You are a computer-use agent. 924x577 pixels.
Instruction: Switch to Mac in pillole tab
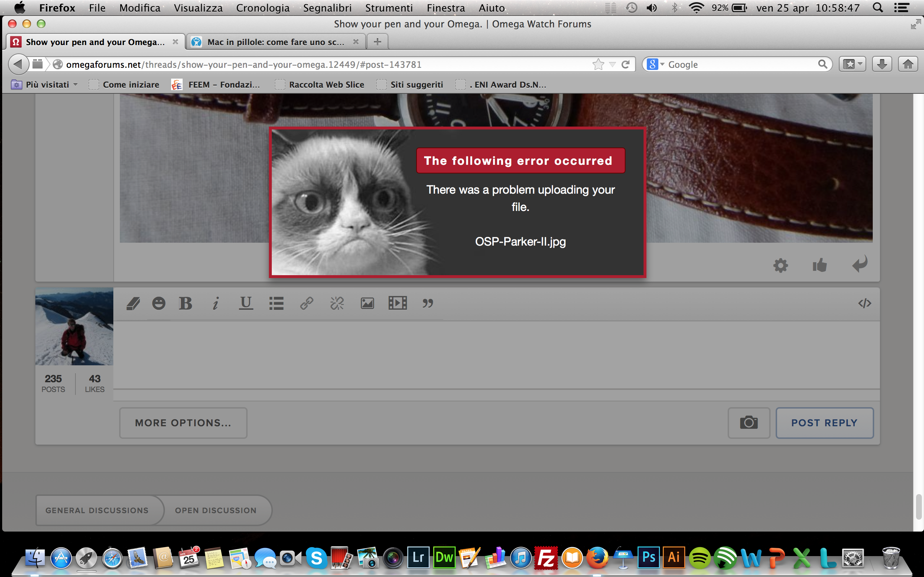click(275, 42)
